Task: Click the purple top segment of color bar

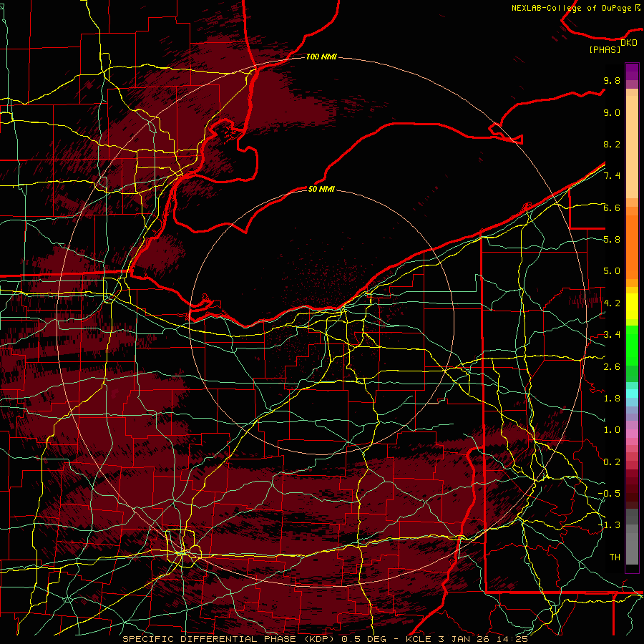Action: click(632, 72)
